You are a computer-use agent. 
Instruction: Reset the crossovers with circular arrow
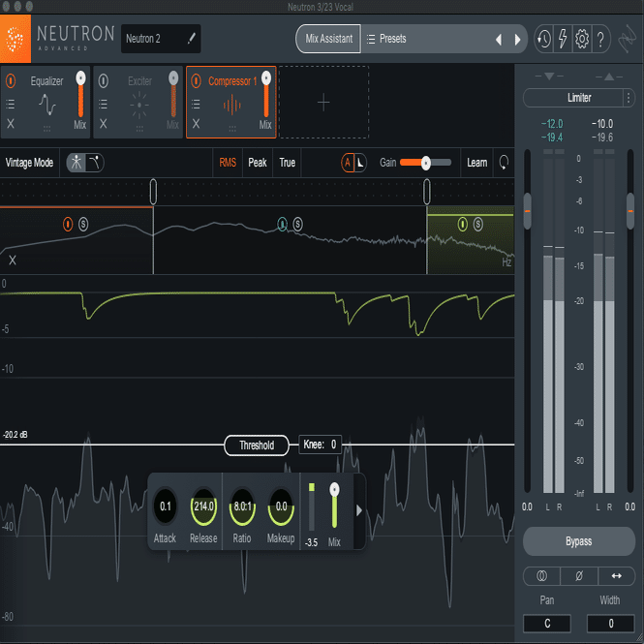click(x=504, y=163)
